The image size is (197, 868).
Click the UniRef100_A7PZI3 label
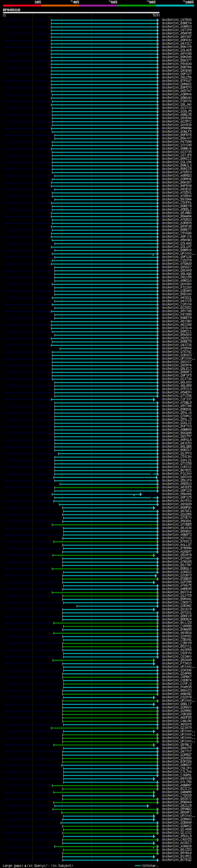(177, 389)
